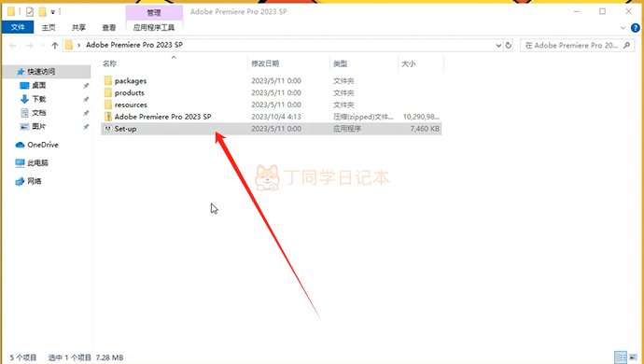
Task: Click the recent locations dropdown arrow
Action: tap(43, 45)
